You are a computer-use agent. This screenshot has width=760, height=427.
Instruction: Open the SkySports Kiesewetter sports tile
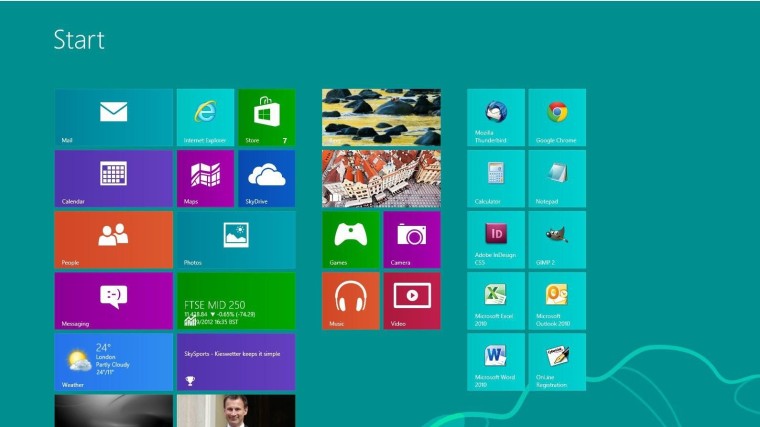coord(236,362)
